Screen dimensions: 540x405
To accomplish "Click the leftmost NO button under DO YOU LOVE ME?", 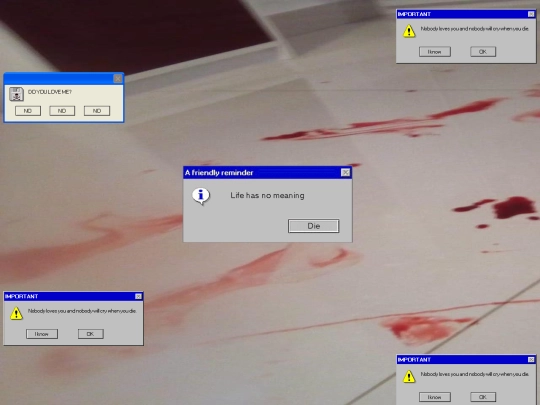I will pyautogui.click(x=28, y=111).
